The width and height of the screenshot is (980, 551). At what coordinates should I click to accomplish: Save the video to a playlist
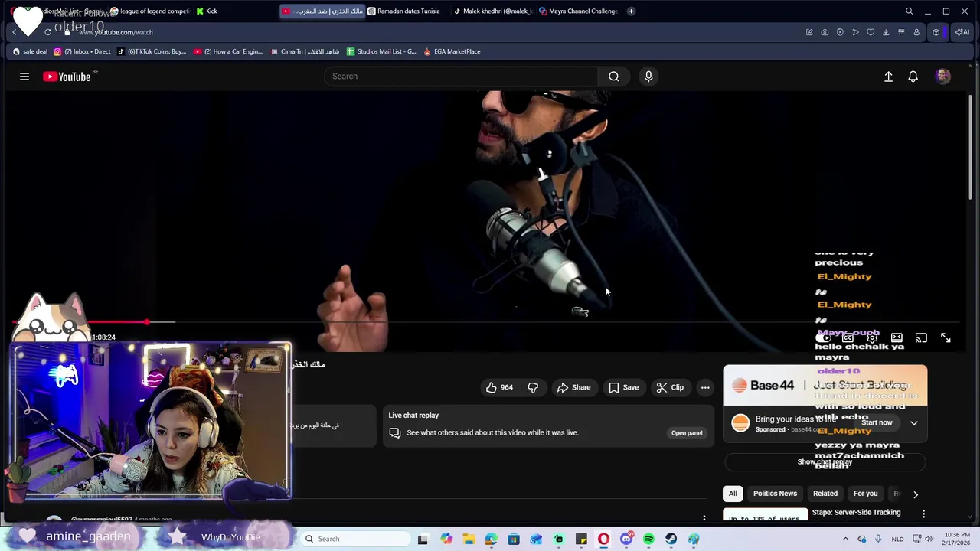click(x=623, y=387)
